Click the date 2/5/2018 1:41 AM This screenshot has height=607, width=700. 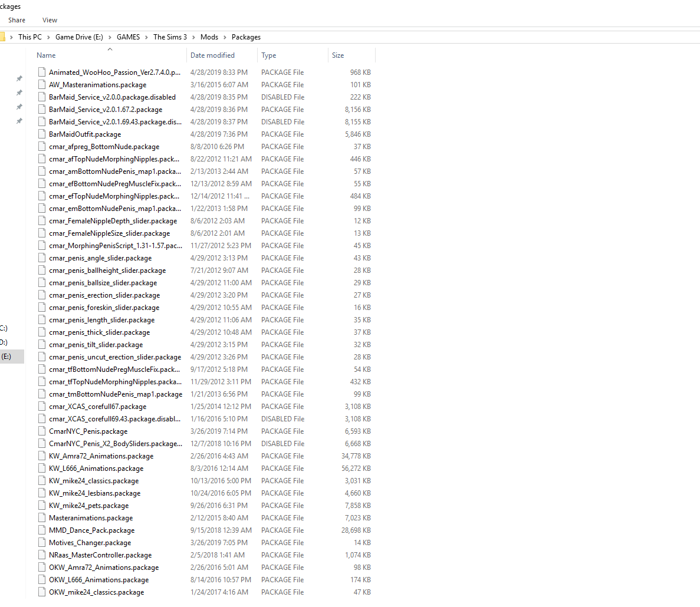[x=218, y=555]
